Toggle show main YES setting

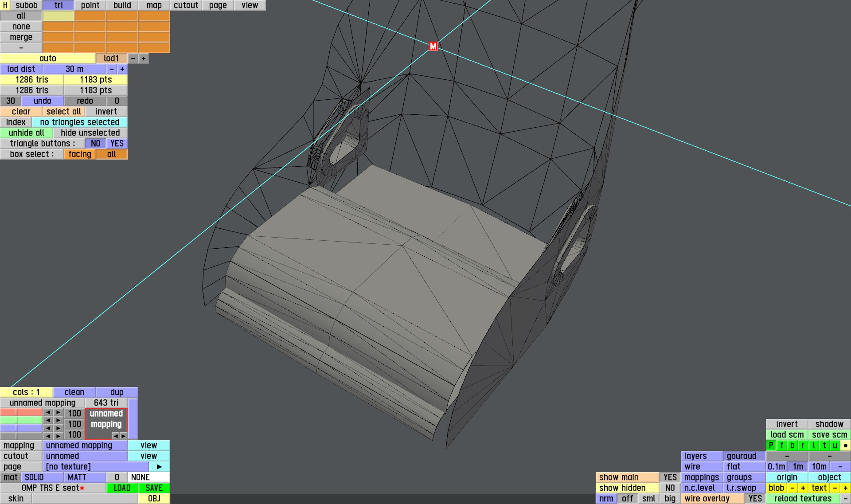(670, 477)
